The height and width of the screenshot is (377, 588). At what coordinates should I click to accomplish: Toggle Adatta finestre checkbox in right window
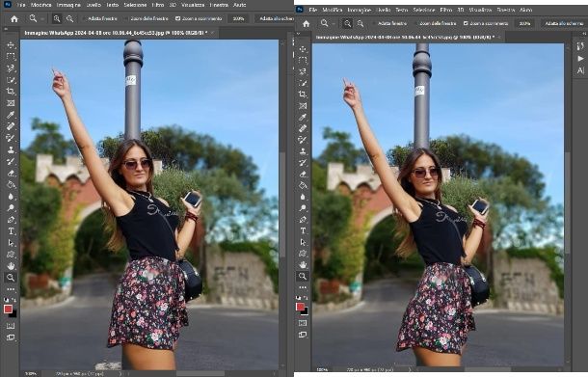point(375,23)
